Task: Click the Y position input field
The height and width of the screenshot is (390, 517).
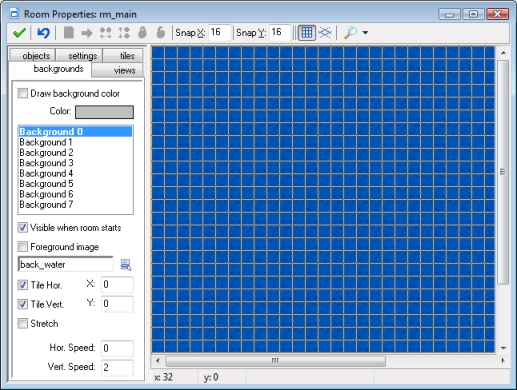Action: coord(117,304)
